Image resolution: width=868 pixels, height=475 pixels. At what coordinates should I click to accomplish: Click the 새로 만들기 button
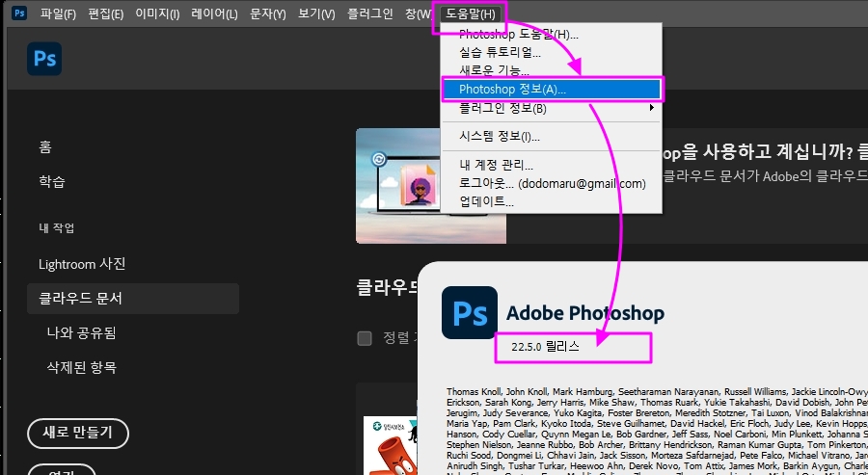[x=78, y=433]
